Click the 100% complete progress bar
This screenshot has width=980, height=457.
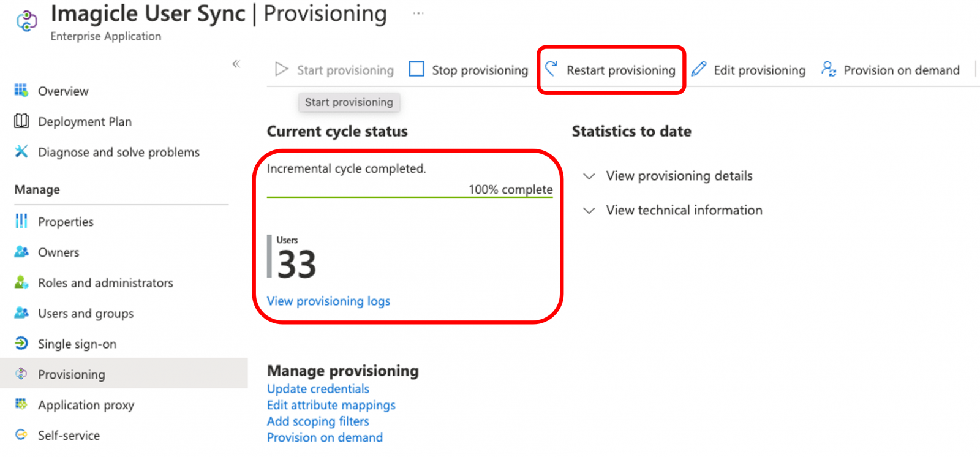coord(409,197)
